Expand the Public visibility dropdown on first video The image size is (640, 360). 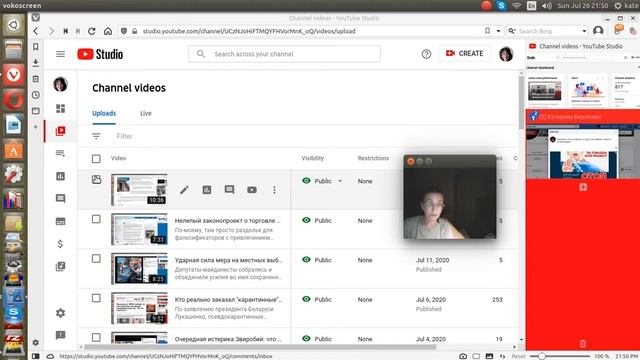click(340, 181)
